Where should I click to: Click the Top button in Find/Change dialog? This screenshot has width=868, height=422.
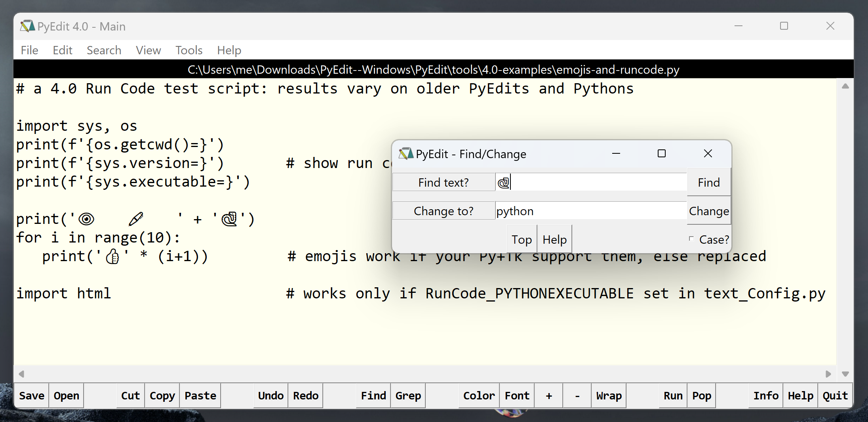(x=522, y=239)
